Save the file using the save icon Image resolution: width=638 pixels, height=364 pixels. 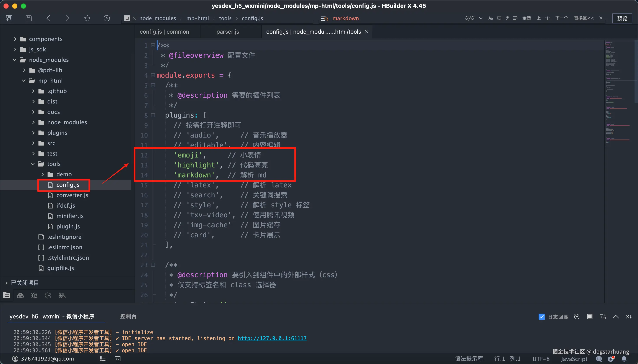pyautogui.click(x=28, y=18)
